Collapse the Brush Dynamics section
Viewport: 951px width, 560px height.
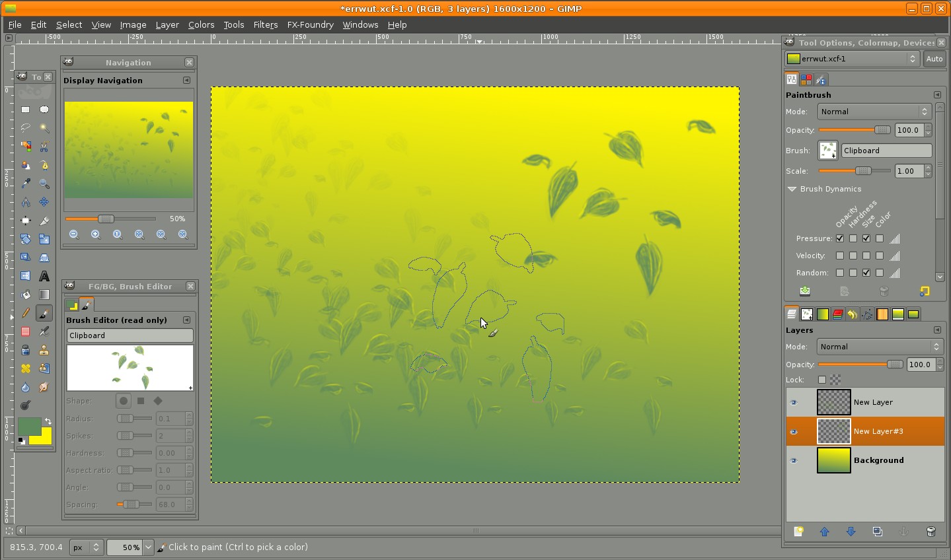[792, 189]
